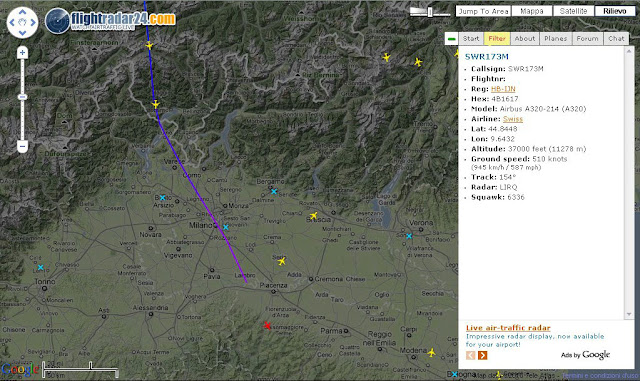This screenshot has height=381, width=640.
Task: Open the Forum tab
Action: (587, 38)
